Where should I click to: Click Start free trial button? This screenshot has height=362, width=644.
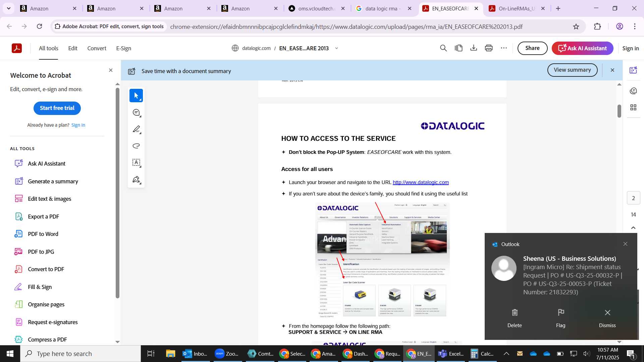(57, 108)
